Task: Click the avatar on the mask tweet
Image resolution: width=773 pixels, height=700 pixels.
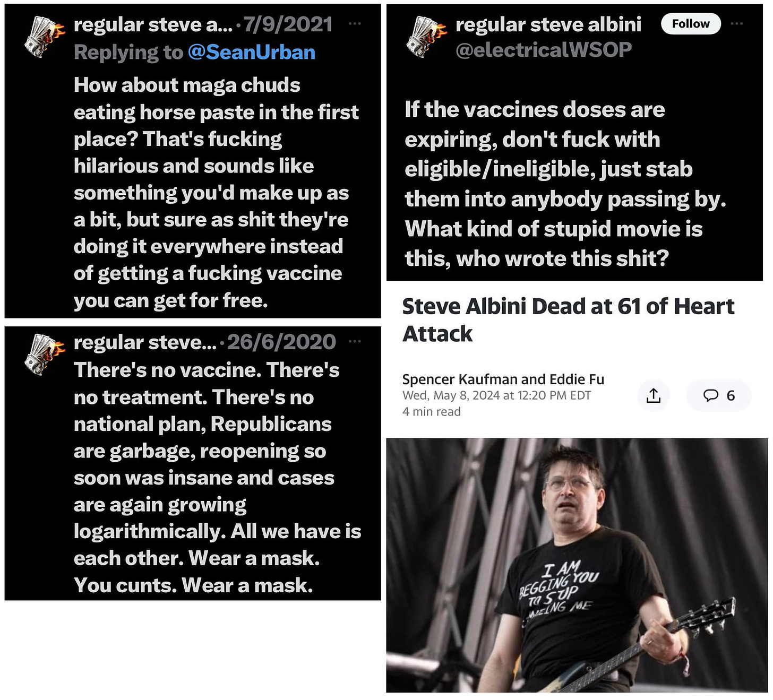Action: [x=45, y=354]
